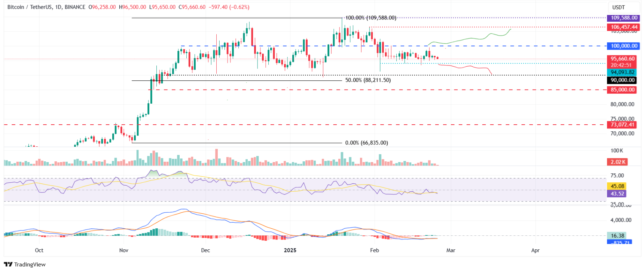The image size is (644, 271).
Task: Select the purple 43.52 RSI label
Action: (x=617, y=194)
